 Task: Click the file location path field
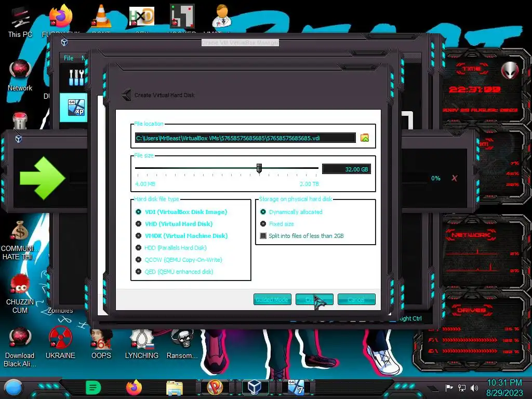coord(245,138)
